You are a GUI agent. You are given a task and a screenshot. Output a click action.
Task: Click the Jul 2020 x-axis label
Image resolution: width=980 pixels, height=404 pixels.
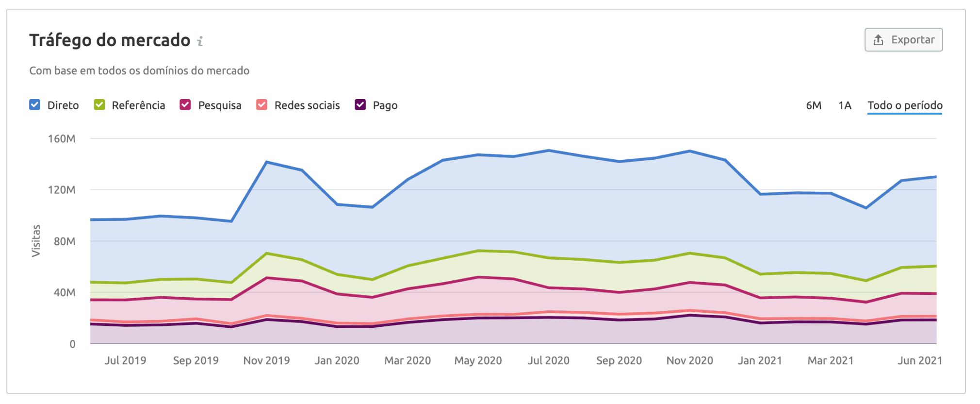[548, 360]
